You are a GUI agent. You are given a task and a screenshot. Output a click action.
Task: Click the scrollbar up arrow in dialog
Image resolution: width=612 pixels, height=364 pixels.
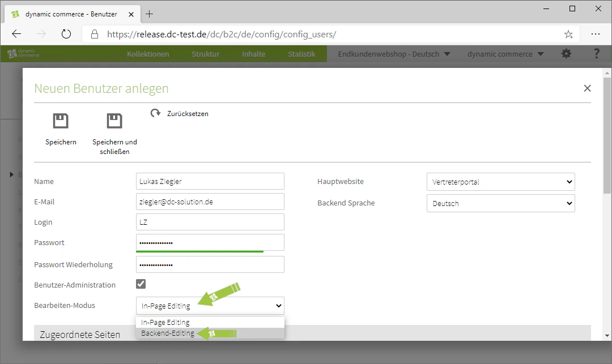point(606,73)
